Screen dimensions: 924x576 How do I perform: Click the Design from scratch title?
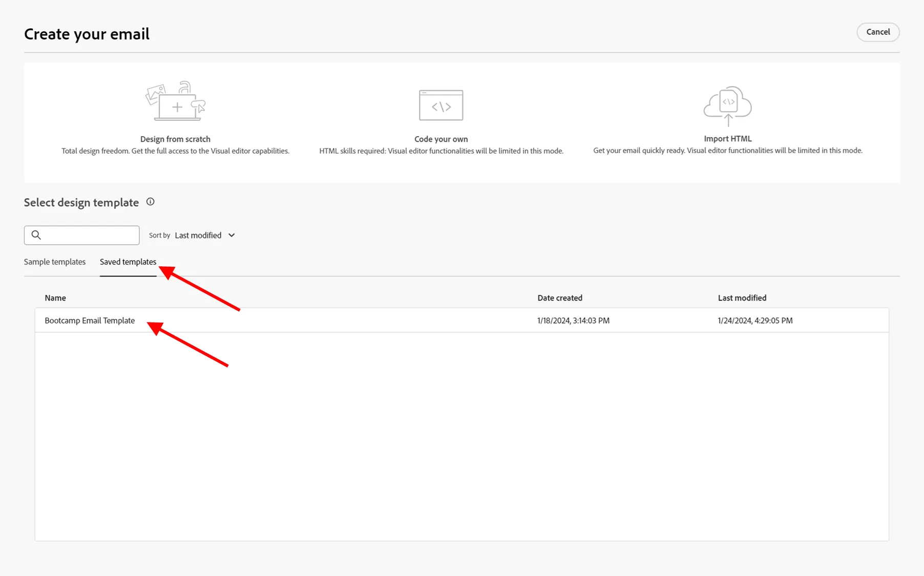[175, 139]
